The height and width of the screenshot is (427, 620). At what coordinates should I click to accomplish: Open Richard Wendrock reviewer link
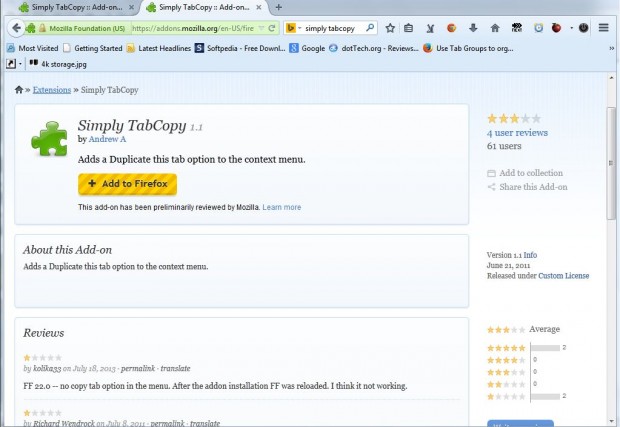coord(64,423)
